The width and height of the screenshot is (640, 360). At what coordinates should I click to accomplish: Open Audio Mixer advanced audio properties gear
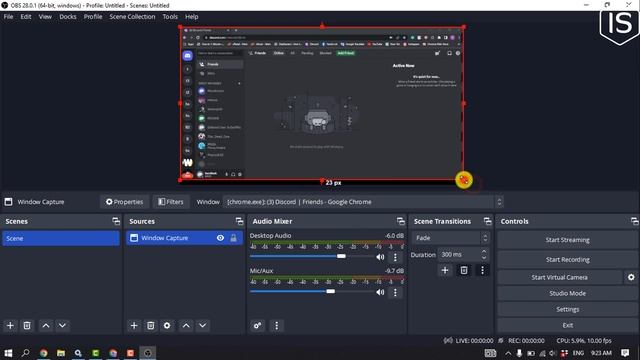tap(258, 325)
